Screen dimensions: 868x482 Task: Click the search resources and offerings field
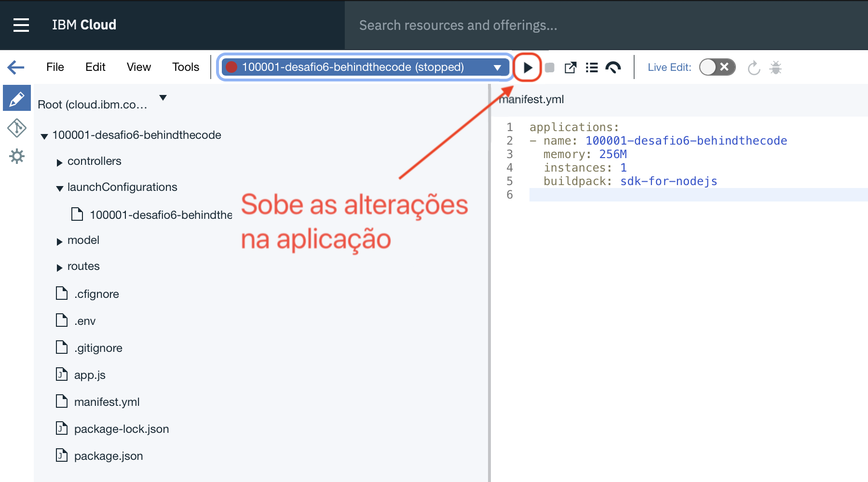pyautogui.click(x=606, y=25)
